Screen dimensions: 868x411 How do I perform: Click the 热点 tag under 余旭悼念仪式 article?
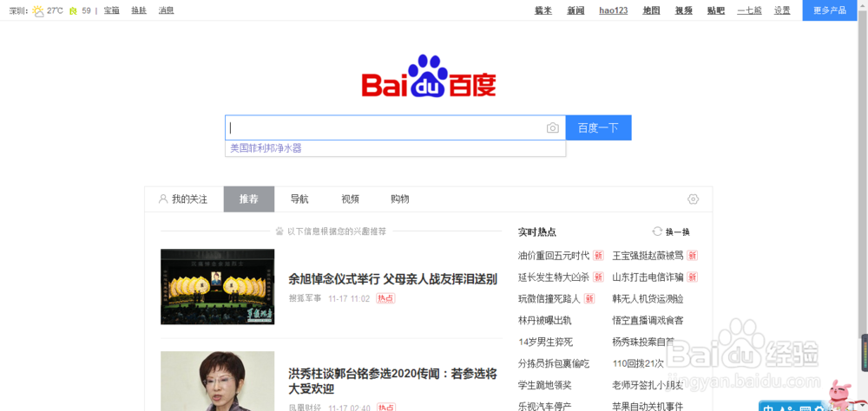386,298
